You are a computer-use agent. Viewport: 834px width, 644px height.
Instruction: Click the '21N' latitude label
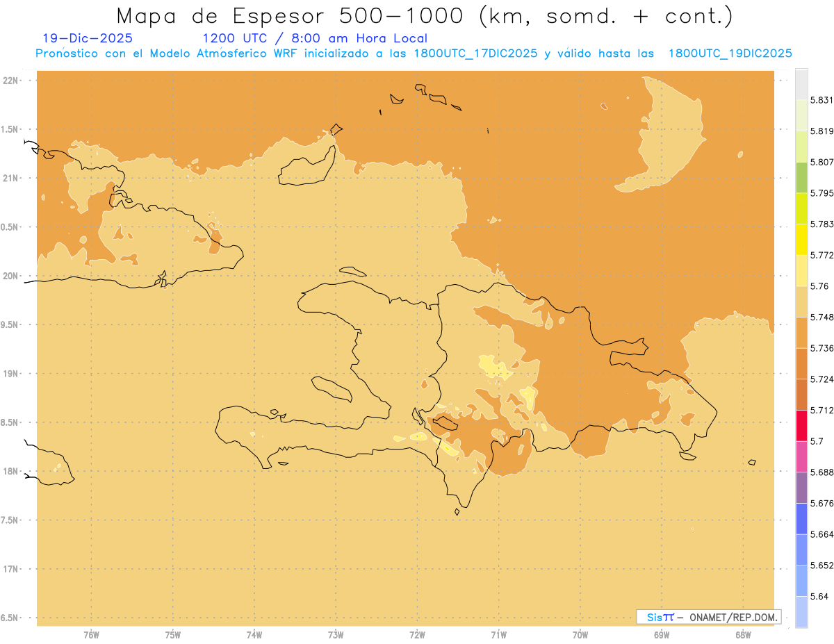pos(10,179)
